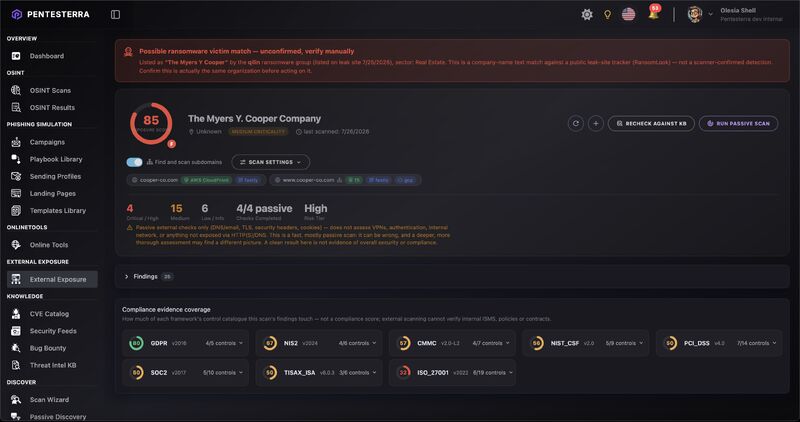Open Playbook Library
This screenshot has height=422, width=800.
(51, 159)
